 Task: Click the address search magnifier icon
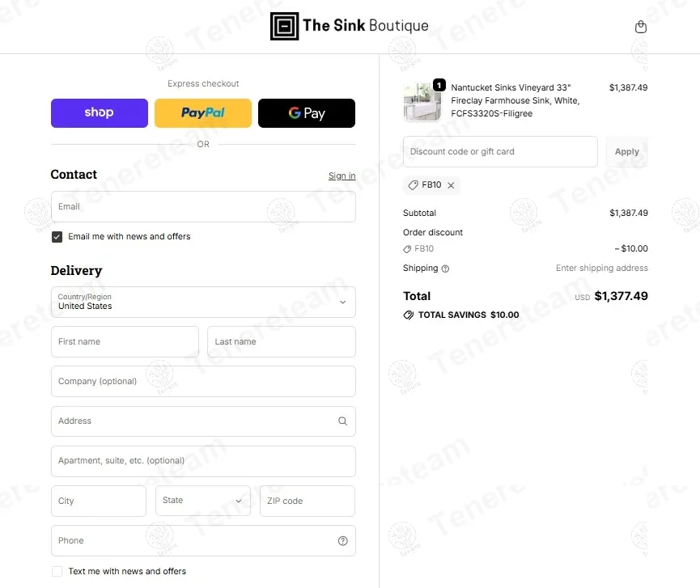[x=342, y=421]
